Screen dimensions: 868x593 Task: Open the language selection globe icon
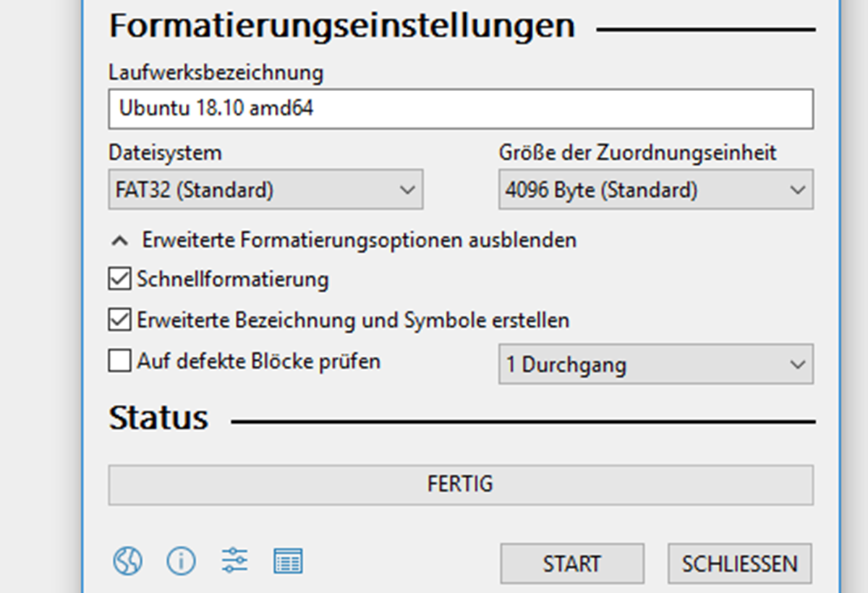127,560
